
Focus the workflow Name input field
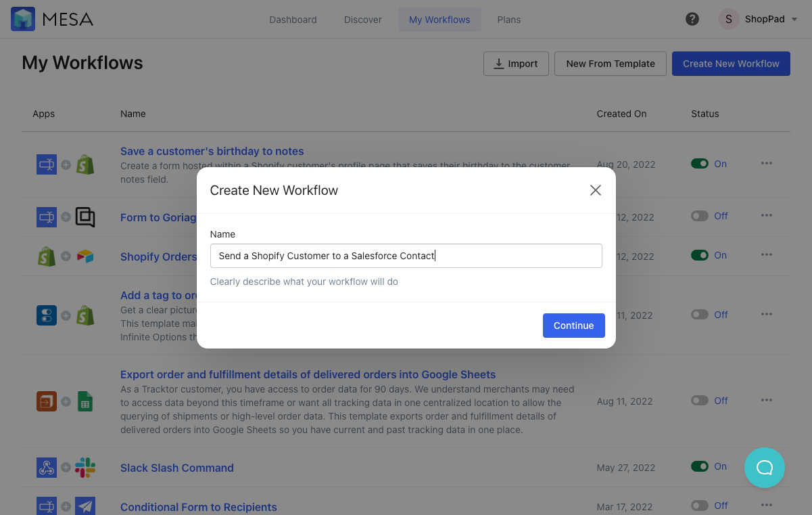tap(406, 256)
